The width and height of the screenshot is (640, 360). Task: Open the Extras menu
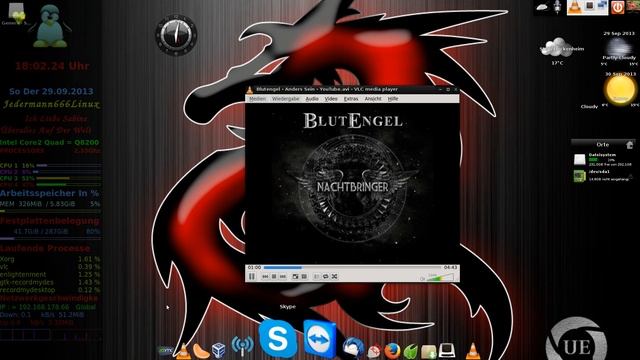[x=351, y=99]
